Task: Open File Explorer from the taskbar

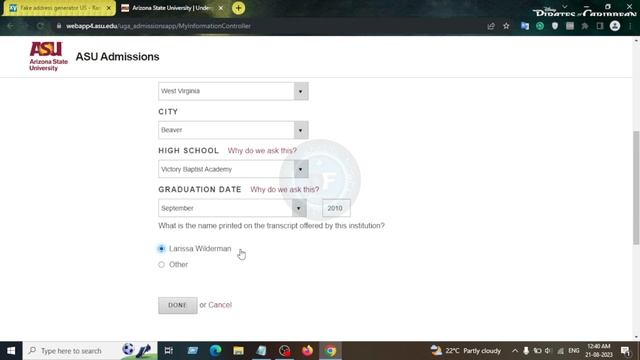Action: tap(238, 351)
